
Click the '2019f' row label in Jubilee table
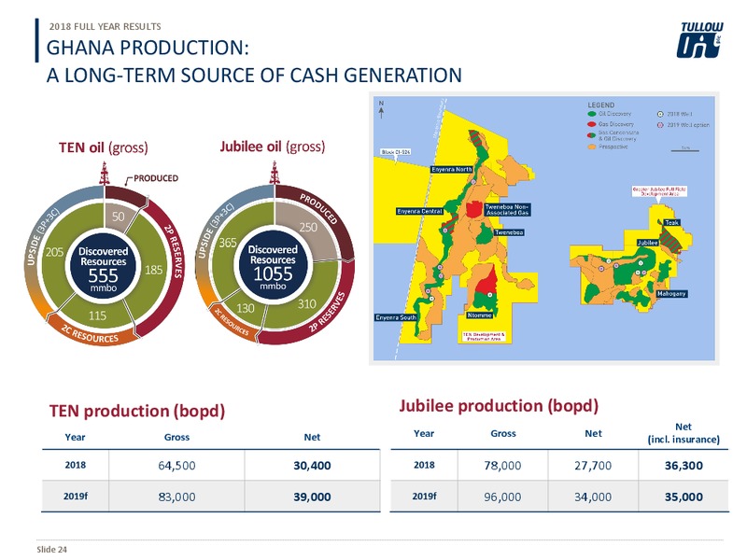[424, 497]
